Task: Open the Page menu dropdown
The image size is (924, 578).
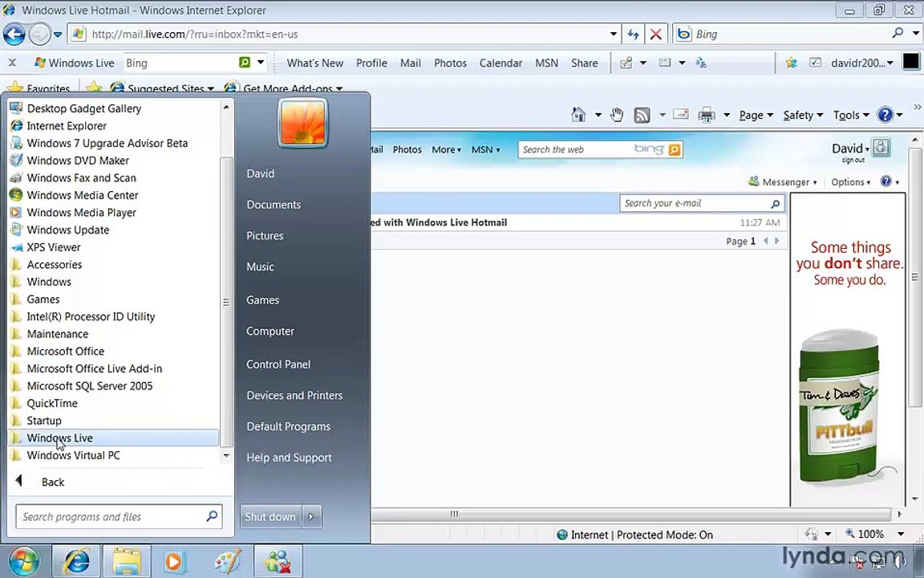Action: (756, 115)
